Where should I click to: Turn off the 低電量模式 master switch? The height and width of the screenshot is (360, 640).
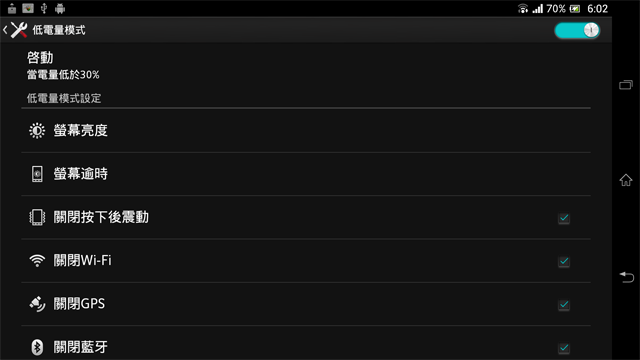click(x=577, y=30)
